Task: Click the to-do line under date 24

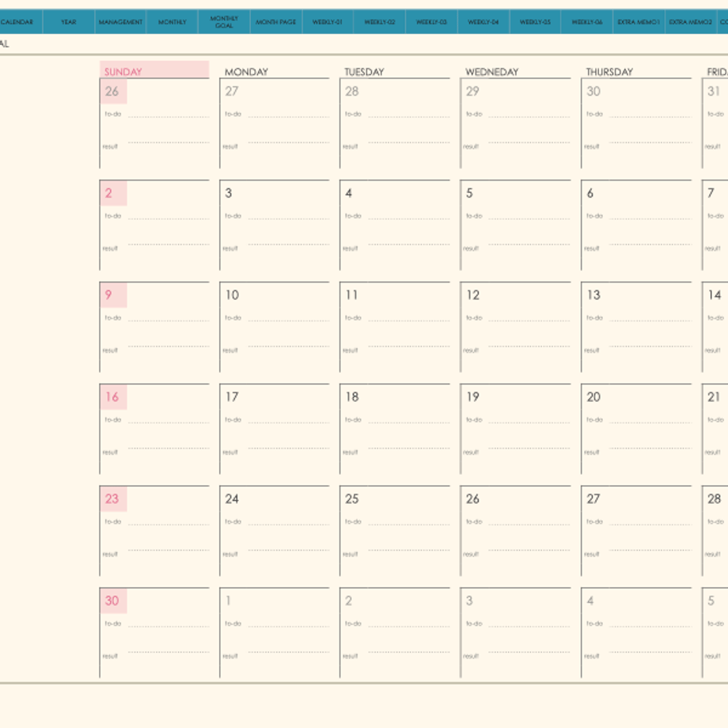Action: tap(288, 524)
